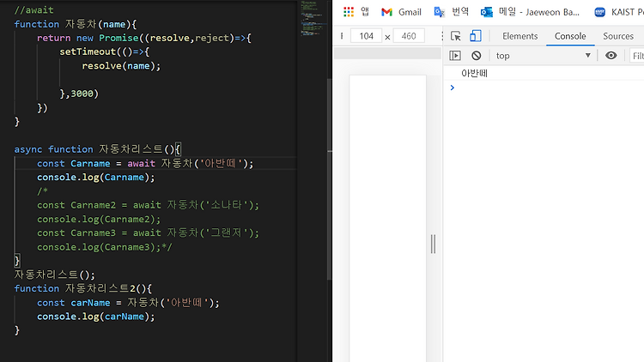This screenshot has width=644, height=362.
Task: Click the 자동차리스트(); call line
Action: click(x=55, y=275)
